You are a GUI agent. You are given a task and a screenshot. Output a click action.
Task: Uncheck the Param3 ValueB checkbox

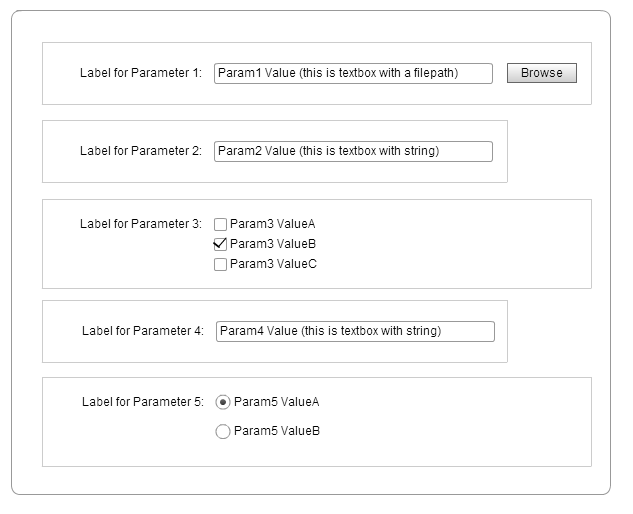pyautogui.click(x=221, y=244)
